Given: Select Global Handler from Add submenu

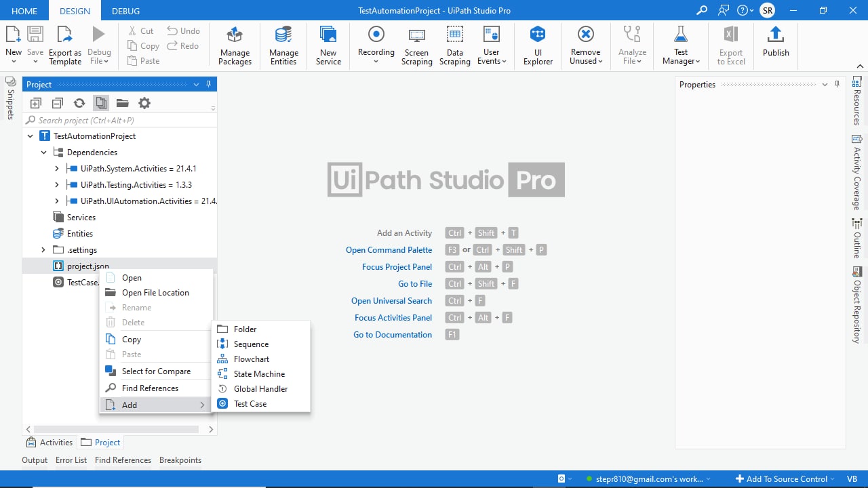Looking at the screenshot, I should click(x=261, y=389).
